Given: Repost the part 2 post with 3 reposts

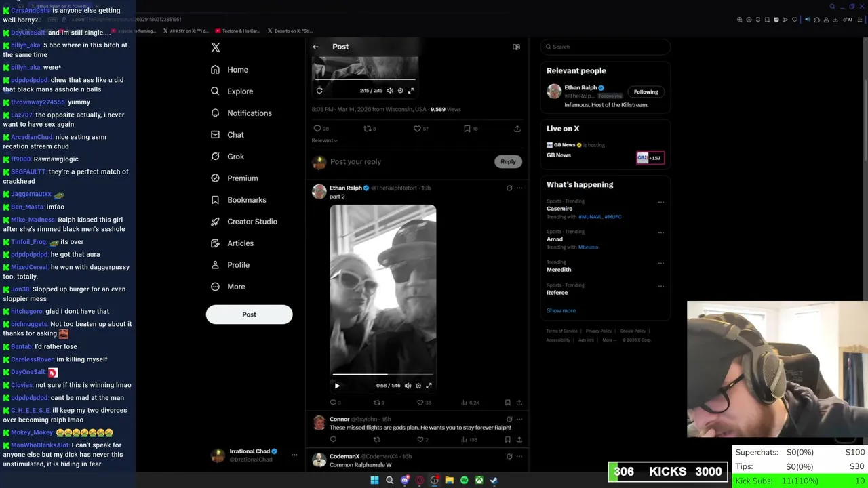Looking at the screenshot, I should pyautogui.click(x=378, y=403).
